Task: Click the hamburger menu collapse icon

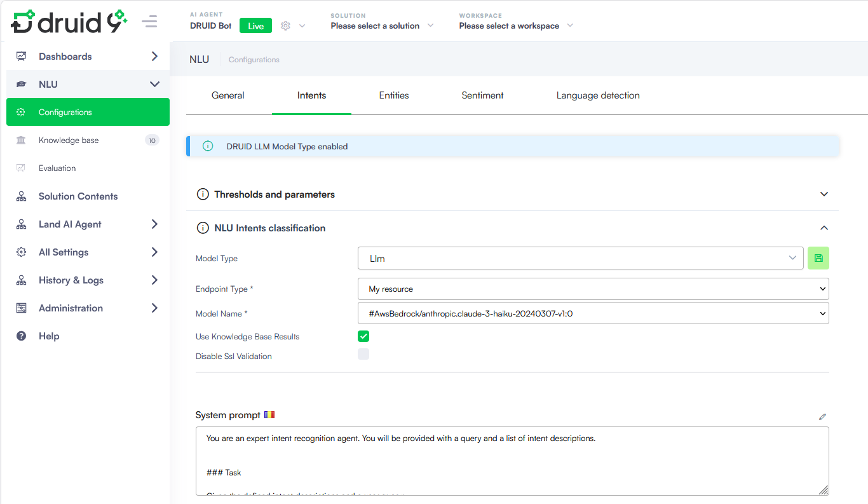Action: point(149,22)
